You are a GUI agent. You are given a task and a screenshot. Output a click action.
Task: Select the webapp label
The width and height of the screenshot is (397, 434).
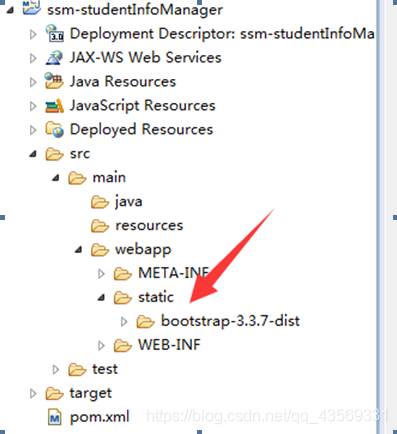click(x=143, y=250)
